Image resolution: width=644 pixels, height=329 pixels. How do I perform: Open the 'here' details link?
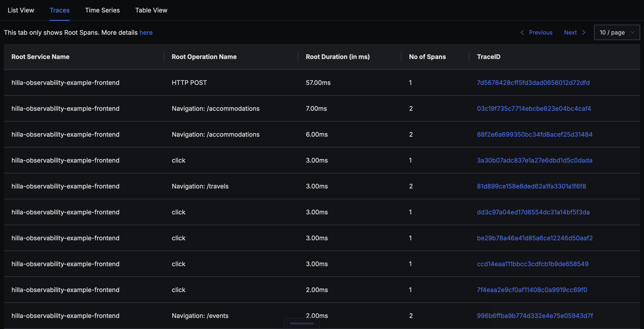(146, 32)
